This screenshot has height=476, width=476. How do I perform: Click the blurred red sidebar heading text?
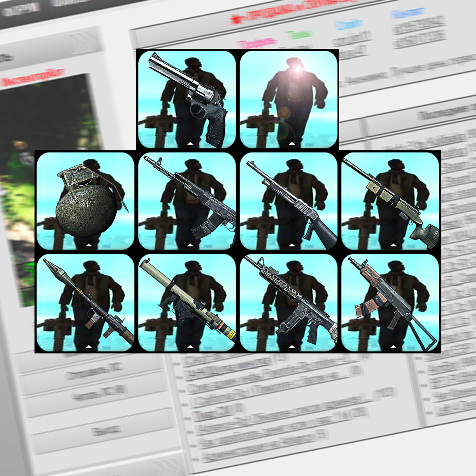pyautogui.click(x=33, y=78)
